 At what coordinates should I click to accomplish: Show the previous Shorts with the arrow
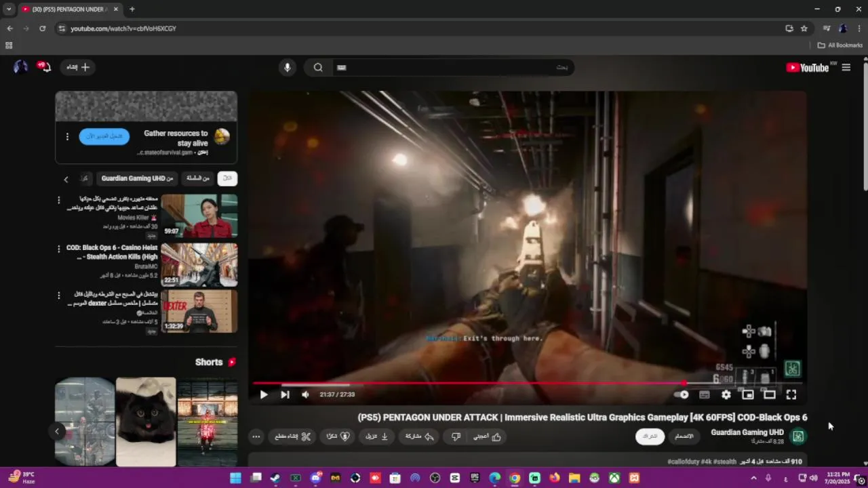(57, 431)
